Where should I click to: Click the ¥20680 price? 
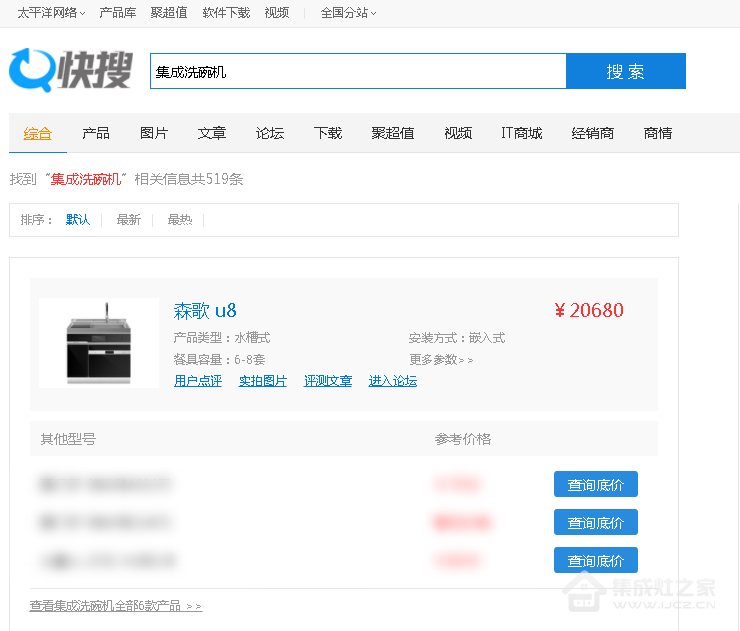[589, 311]
